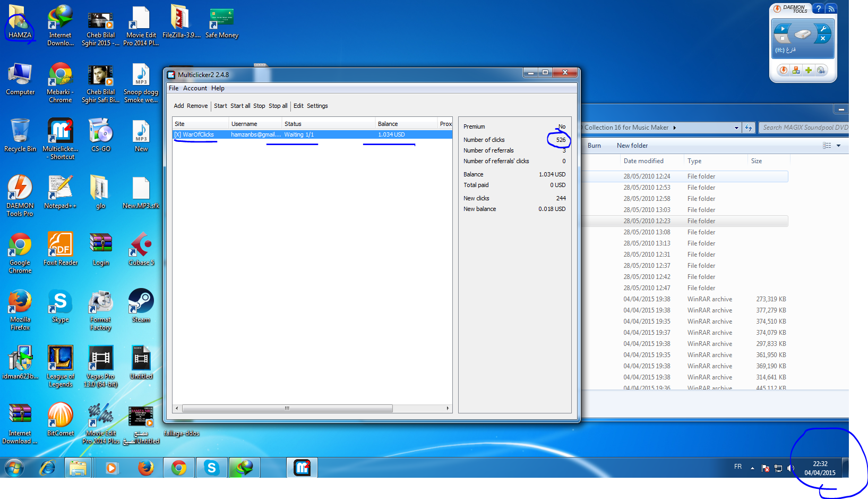Select the BitComet desktop icon
The width and height of the screenshot is (868, 499).
point(60,419)
